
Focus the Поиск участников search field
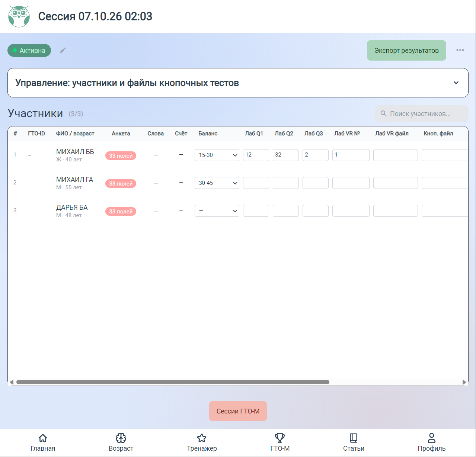coord(422,113)
